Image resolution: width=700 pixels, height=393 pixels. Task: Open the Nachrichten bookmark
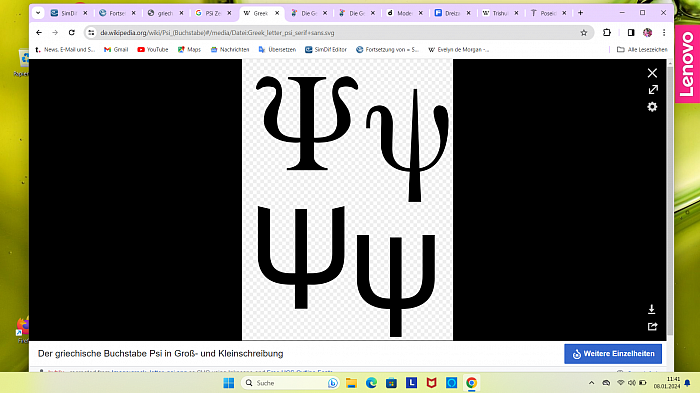click(x=230, y=50)
